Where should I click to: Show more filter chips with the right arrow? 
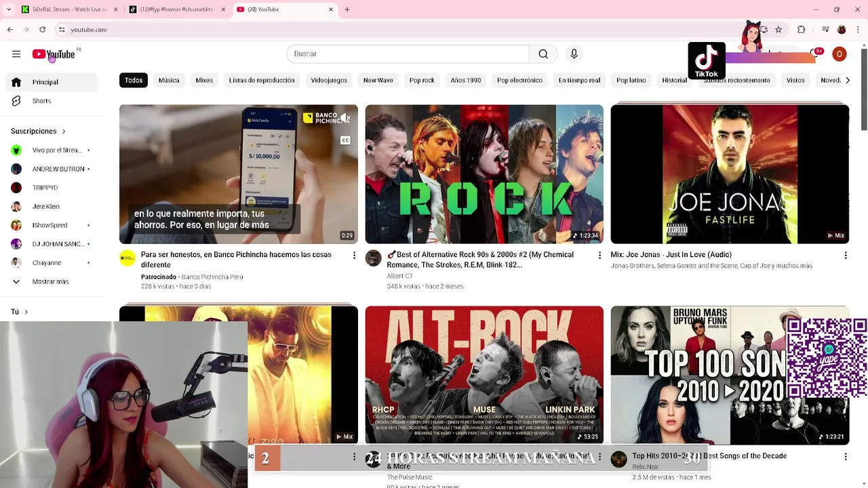[x=847, y=80]
